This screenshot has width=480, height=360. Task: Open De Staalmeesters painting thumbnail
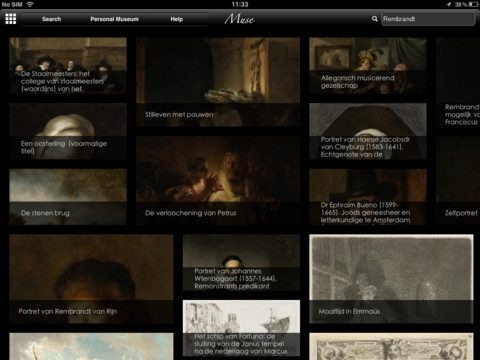click(x=68, y=65)
